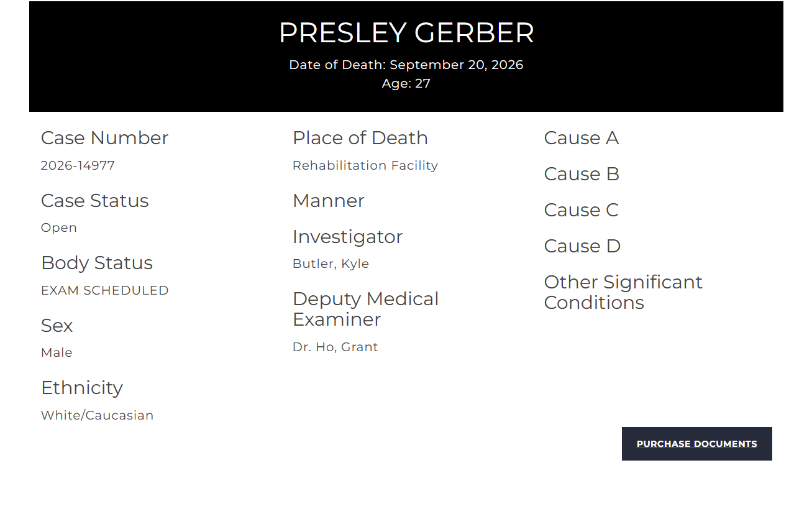Click the Cause B heading
Screen dimensions: 812x519
[582, 174]
